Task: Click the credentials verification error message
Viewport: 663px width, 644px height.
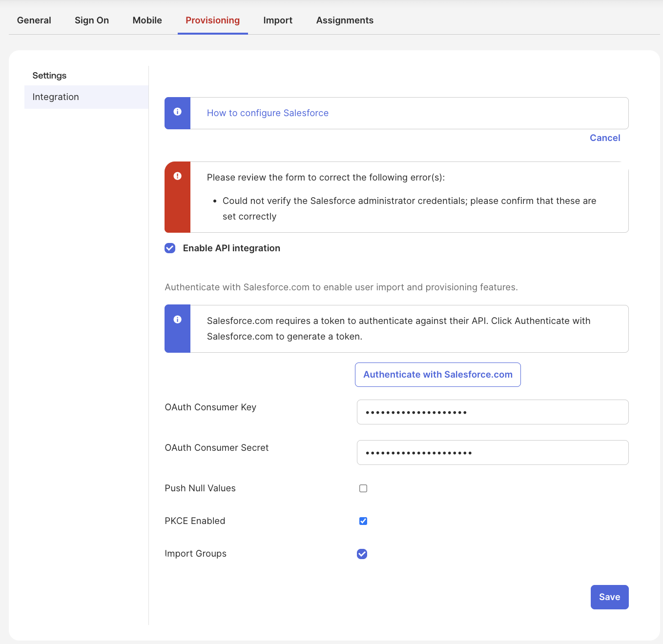Action: 409,209
